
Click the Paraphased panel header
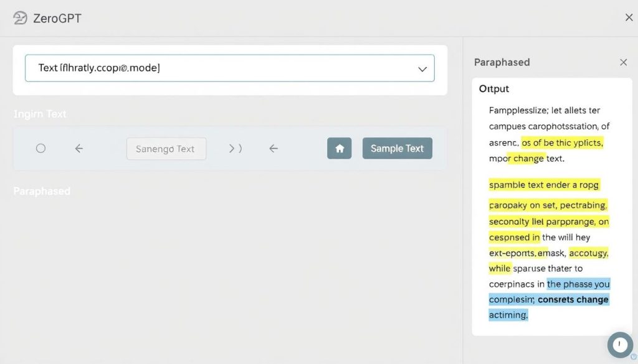pos(502,62)
